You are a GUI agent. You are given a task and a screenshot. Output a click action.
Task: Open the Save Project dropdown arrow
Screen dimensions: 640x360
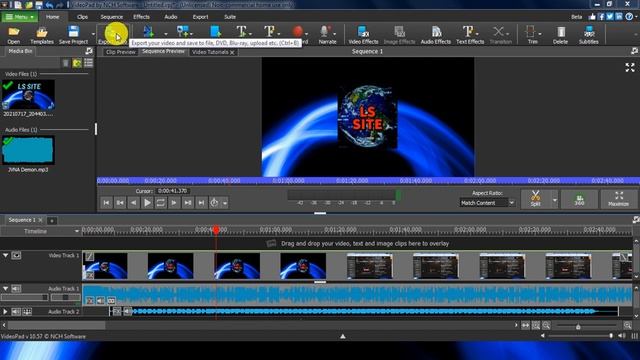coord(93,34)
